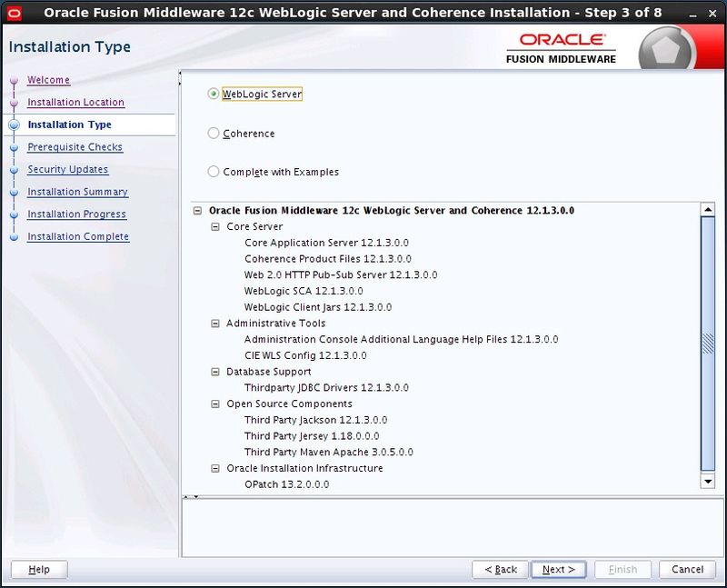727x588 pixels.
Task: Click the message area below the tree
Action: (452, 528)
